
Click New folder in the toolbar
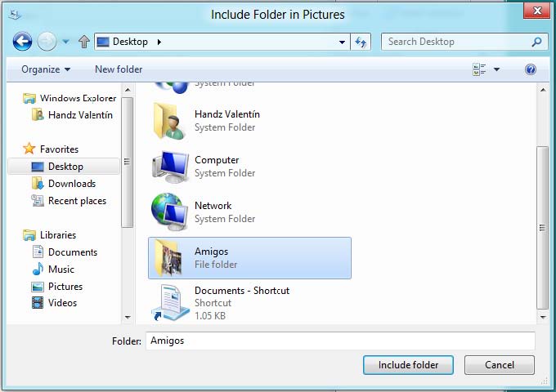[119, 69]
